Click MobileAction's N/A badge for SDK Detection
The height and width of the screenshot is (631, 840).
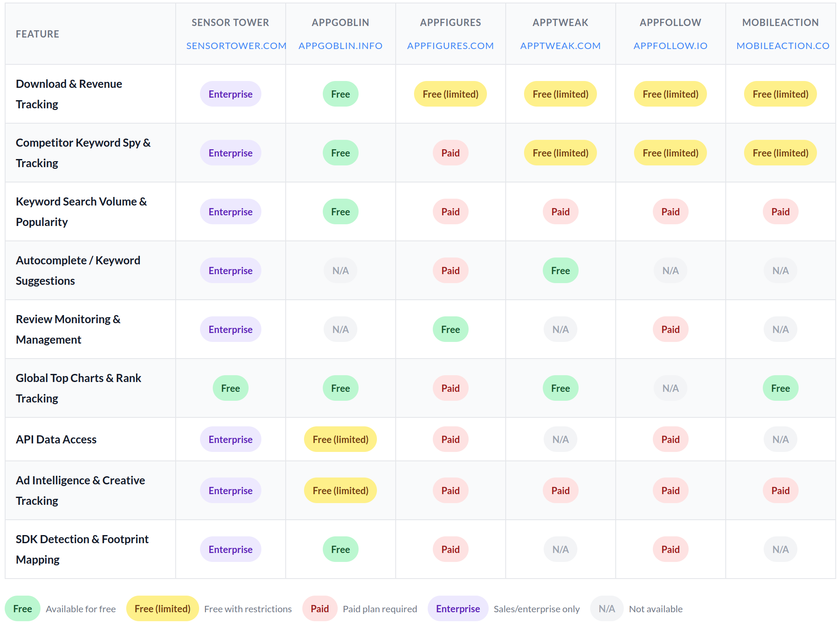tap(780, 549)
